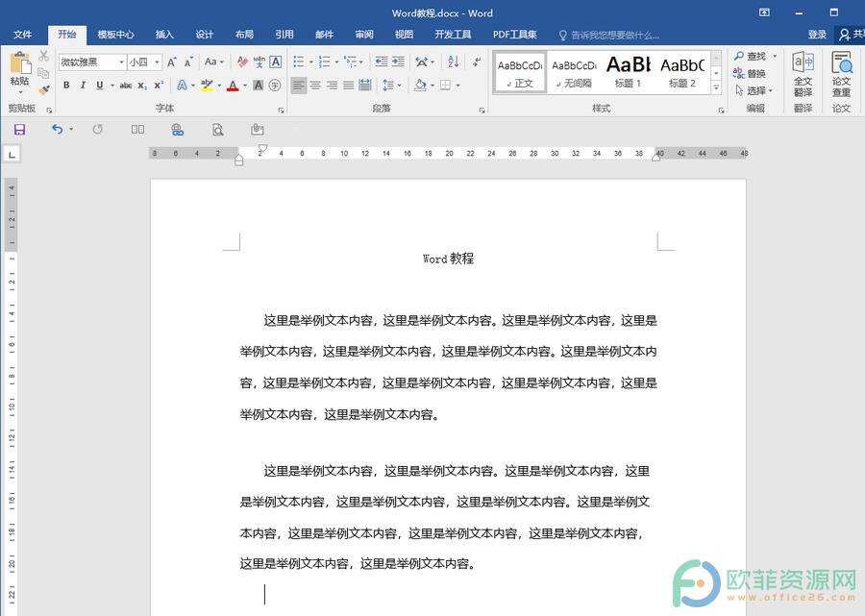
Task: Increase the paragraph indent
Action: (x=398, y=62)
